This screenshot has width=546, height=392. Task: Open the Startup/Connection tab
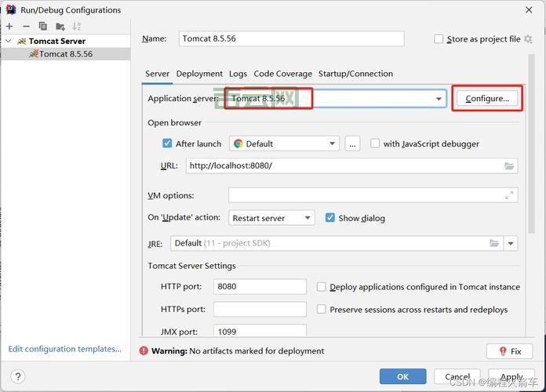(x=355, y=74)
